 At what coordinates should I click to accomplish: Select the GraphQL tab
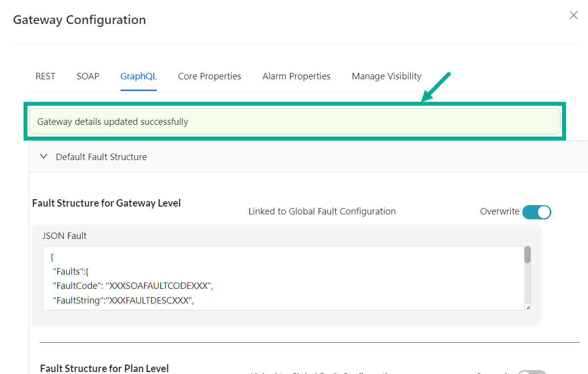pyautogui.click(x=139, y=76)
